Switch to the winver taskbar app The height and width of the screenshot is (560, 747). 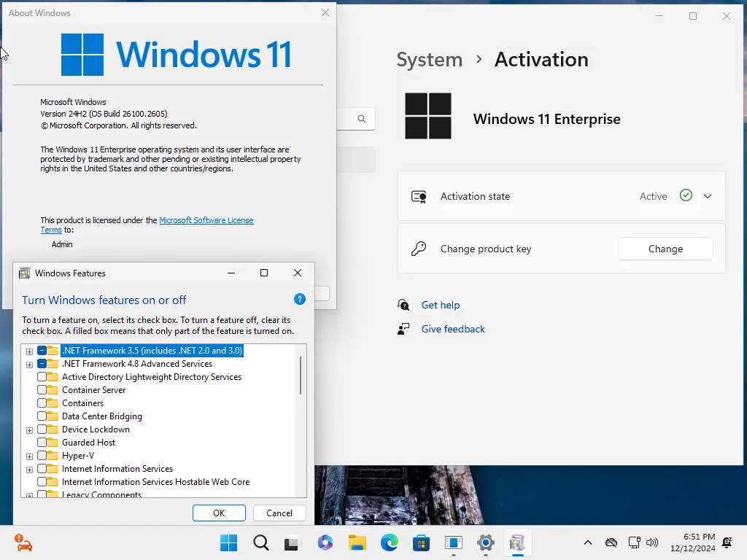tap(454, 542)
